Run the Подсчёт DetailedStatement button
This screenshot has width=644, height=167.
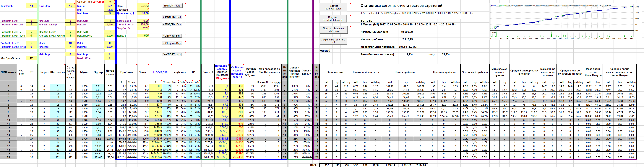[x=333, y=19]
